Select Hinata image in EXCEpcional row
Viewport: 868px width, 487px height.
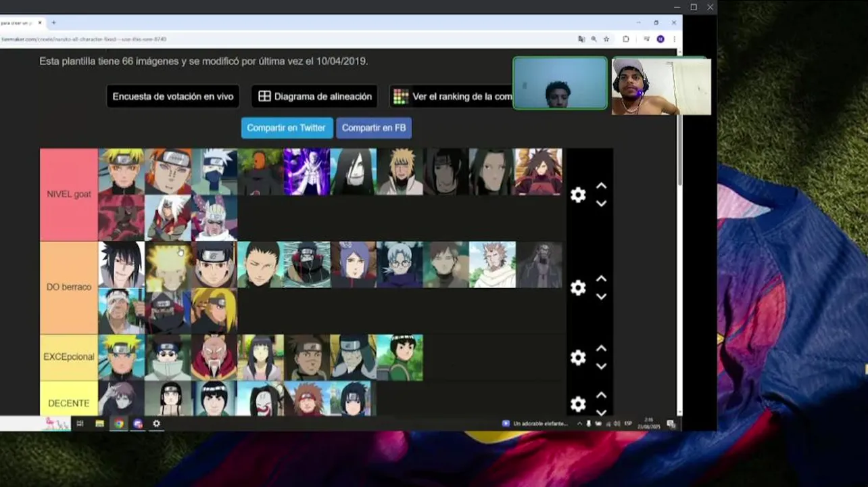click(x=260, y=357)
